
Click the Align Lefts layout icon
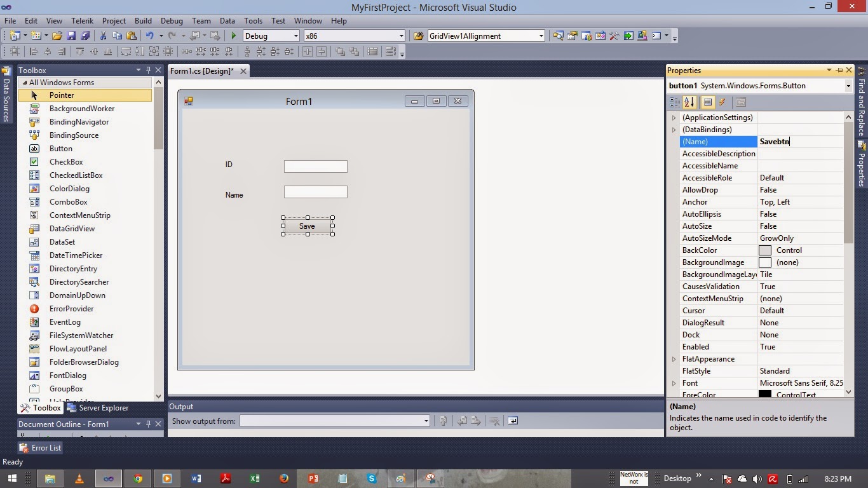coord(34,51)
